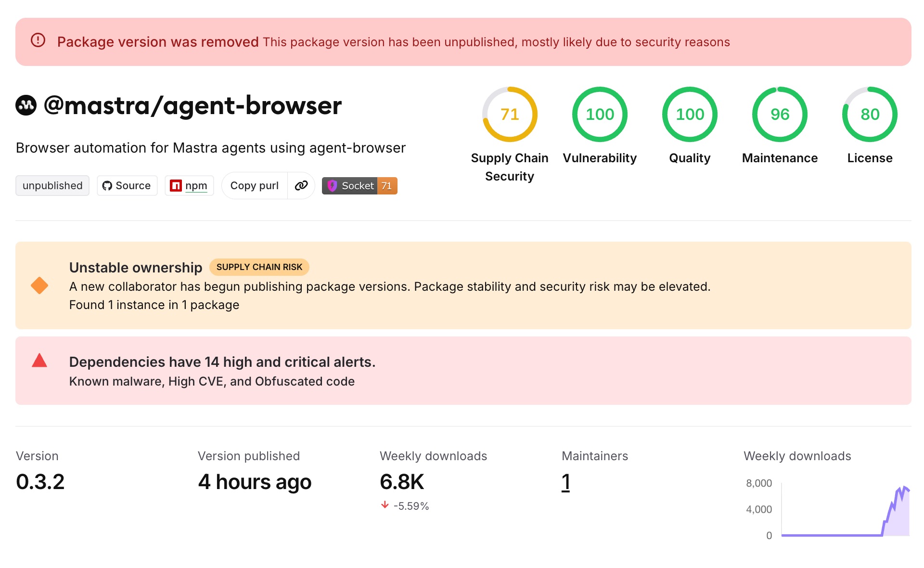This screenshot has width=924, height=568.
Task: Click the Maintenance 96 score gauge
Action: 780,114
